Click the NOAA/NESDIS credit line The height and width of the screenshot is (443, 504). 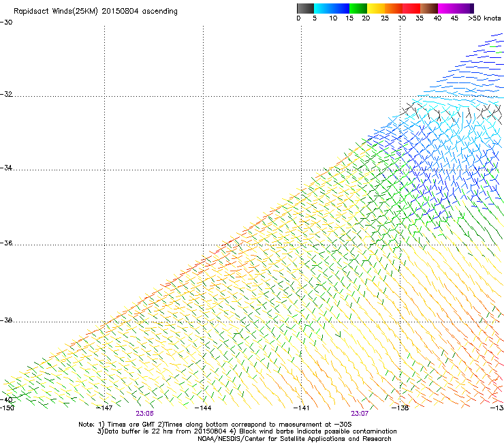point(294,439)
